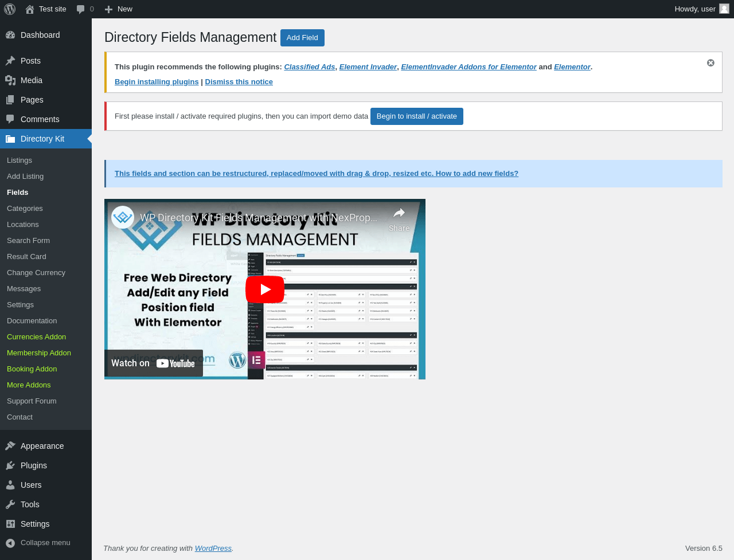Open Change Currency submenu item
734x560 pixels.
tap(36, 273)
